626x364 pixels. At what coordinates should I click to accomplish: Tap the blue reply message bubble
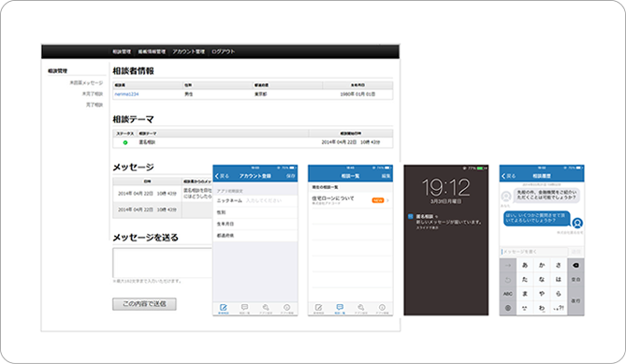[536, 218]
